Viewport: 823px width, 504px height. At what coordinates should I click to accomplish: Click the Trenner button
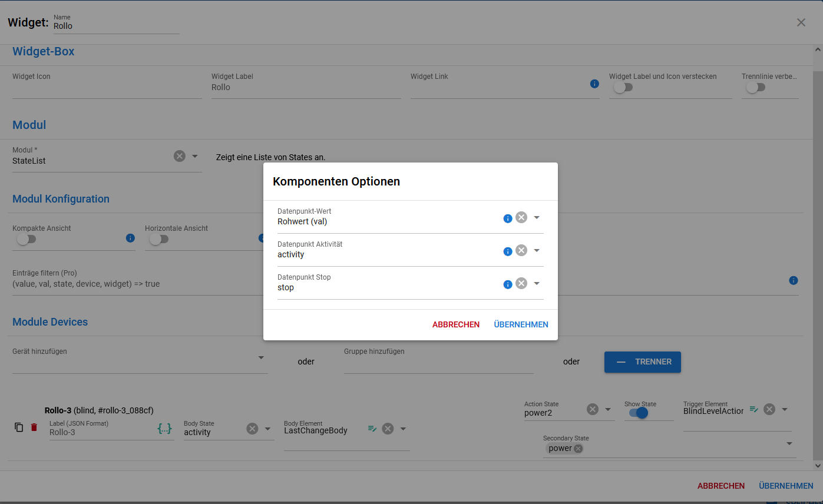click(642, 362)
